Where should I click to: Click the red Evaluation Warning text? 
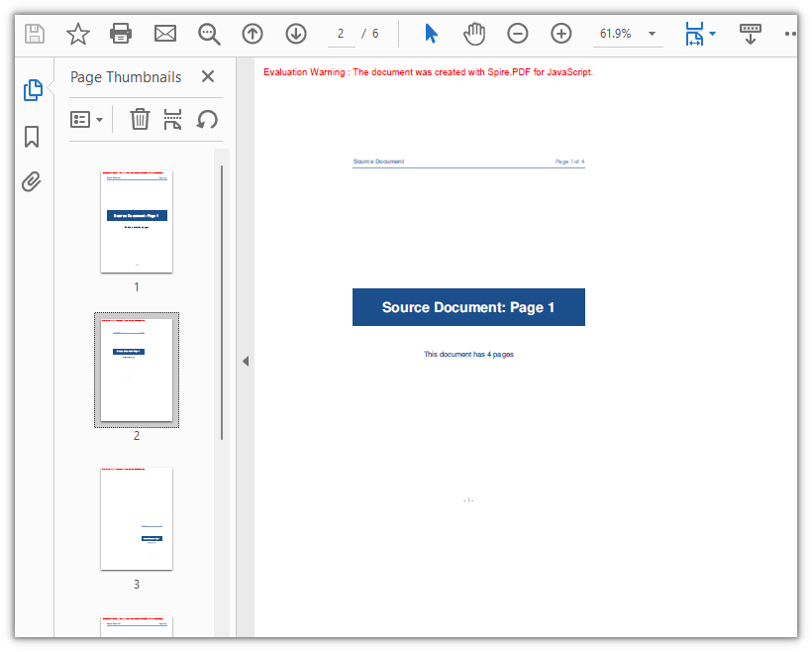click(x=428, y=72)
